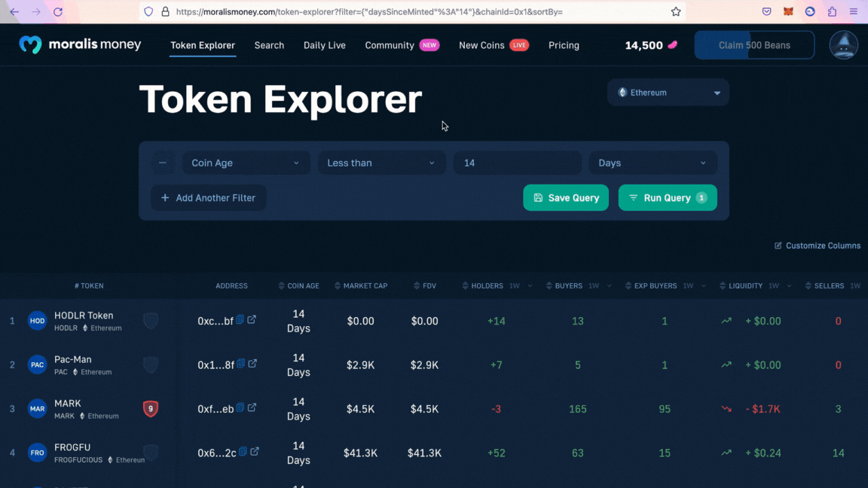This screenshot has height=488, width=868.
Task: Click FROGFU market cap $41.3K
Action: pyautogui.click(x=360, y=453)
